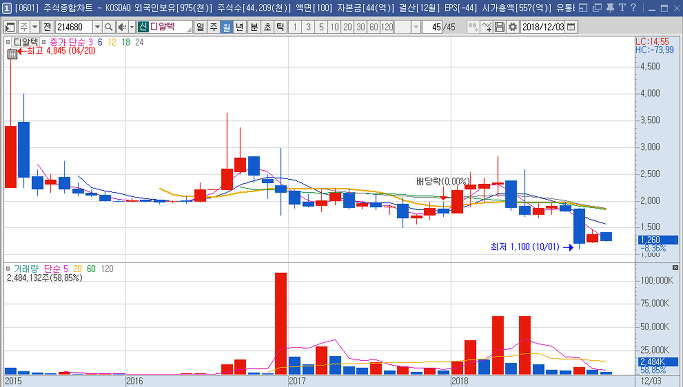Open the 주 market type dropdown
This screenshot has height=387, width=683.
[35, 27]
